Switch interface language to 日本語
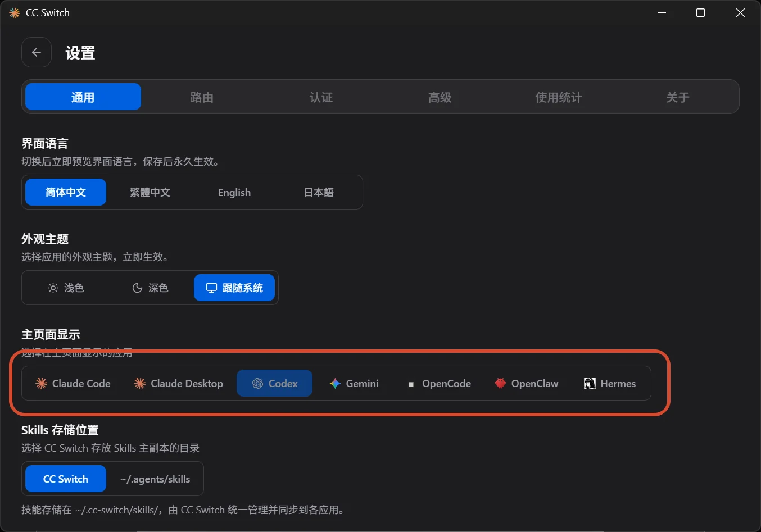761x532 pixels. coord(319,192)
